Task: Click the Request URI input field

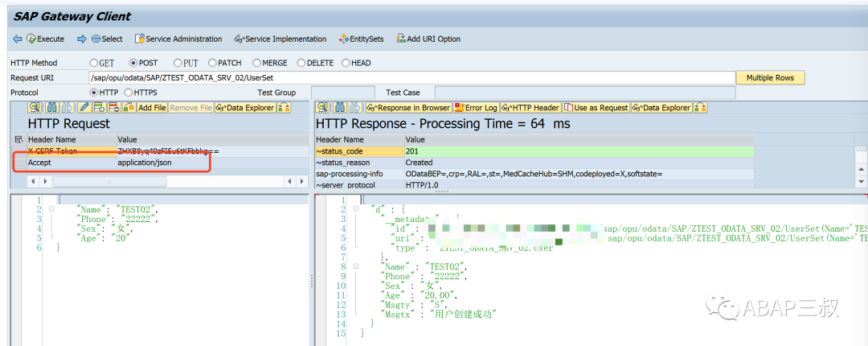Action: (x=411, y=77)
